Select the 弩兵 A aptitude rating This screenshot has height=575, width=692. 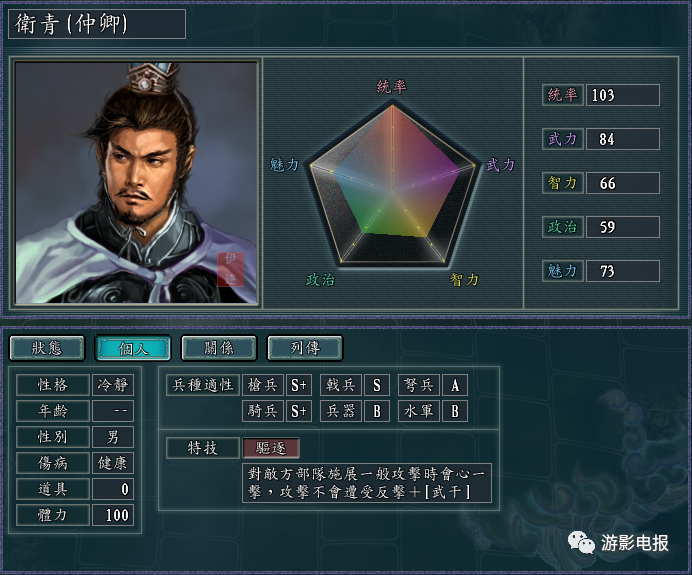455,385
